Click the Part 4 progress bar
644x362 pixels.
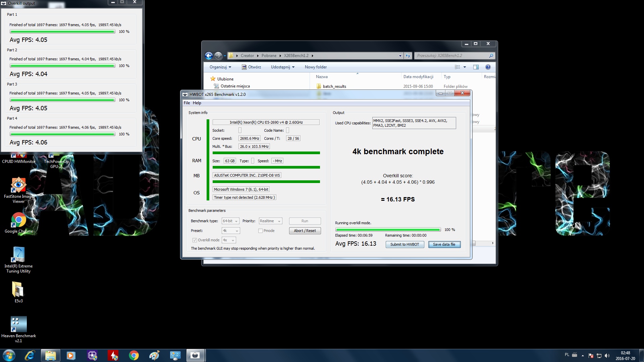point(63,134)
